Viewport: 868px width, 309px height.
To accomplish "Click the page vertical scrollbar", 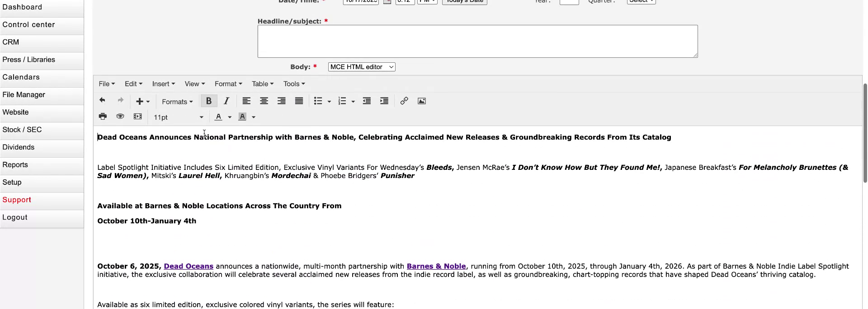I will [x=865, y=133].
